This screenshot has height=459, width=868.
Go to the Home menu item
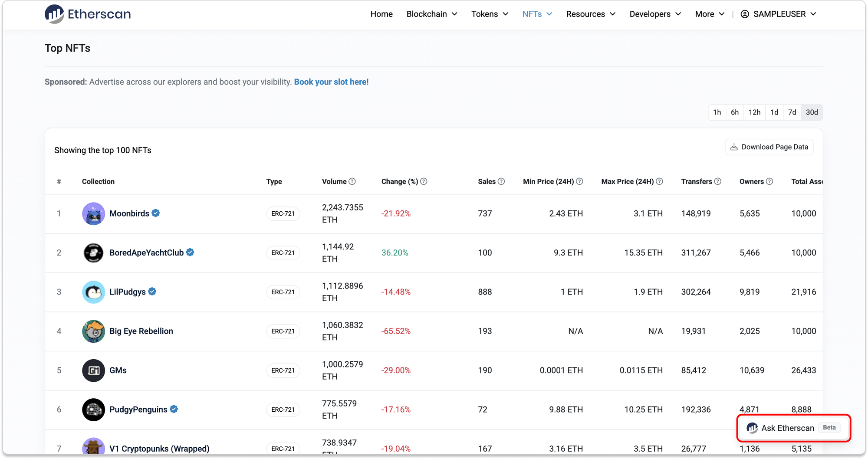click(x=381, y=14)
